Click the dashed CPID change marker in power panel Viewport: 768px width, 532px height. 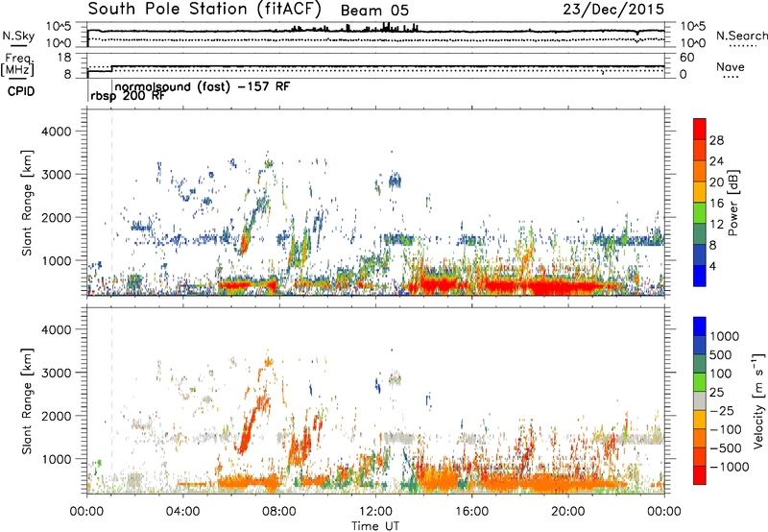click(112, 202)
